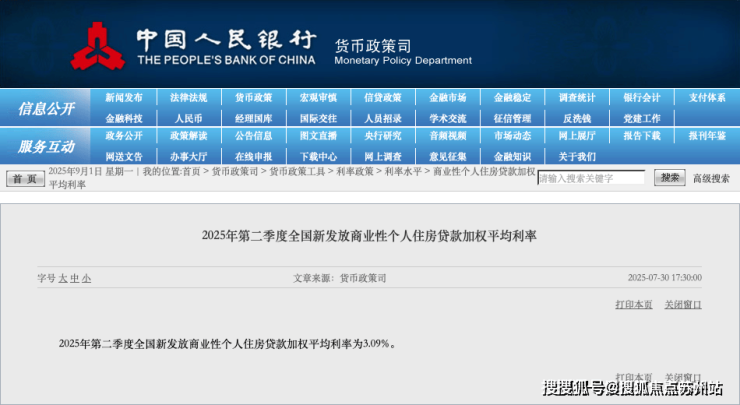Click 网上调查 navigation item
Image resolution: width=740 pixels, height=405 pixels.
(383, 156)
